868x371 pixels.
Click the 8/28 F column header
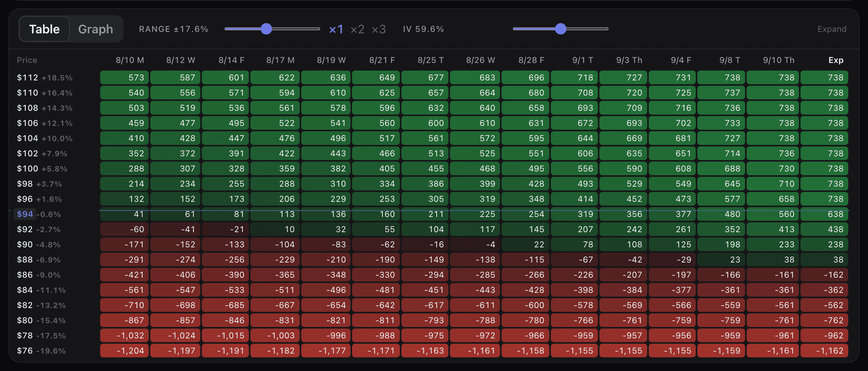531,60
